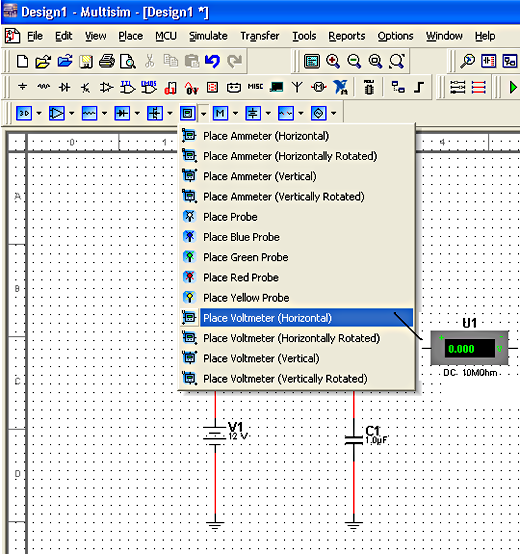The image size is (520, 554).
Task: Select Place Voltmeter (Horizontal)
Action: pos(297,318)
